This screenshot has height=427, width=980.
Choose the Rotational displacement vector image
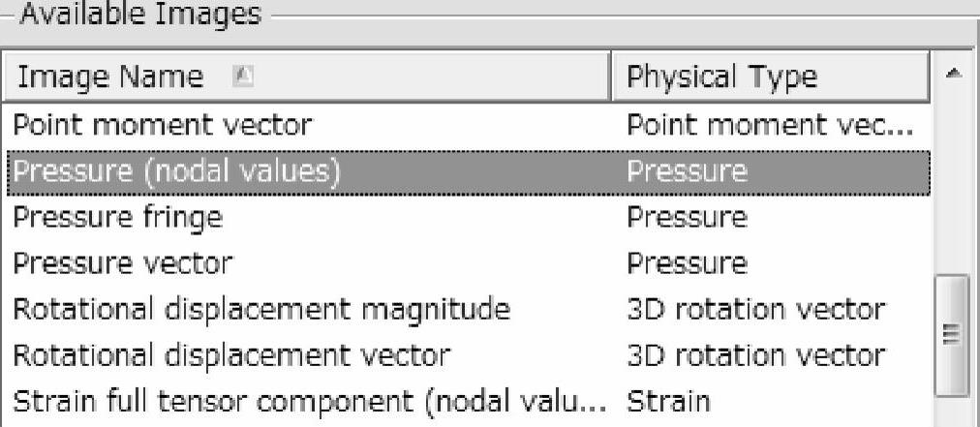[230, 355]
